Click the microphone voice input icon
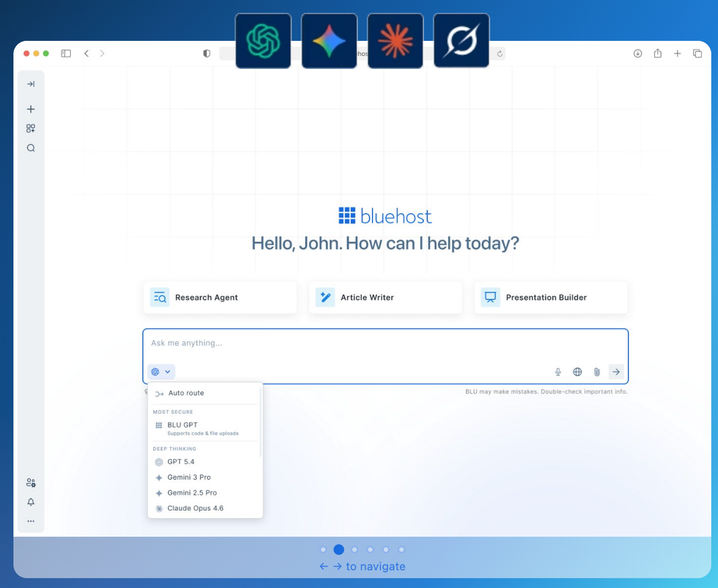Image resolution: width=718 pixels, height=588 pixels. 558,372
